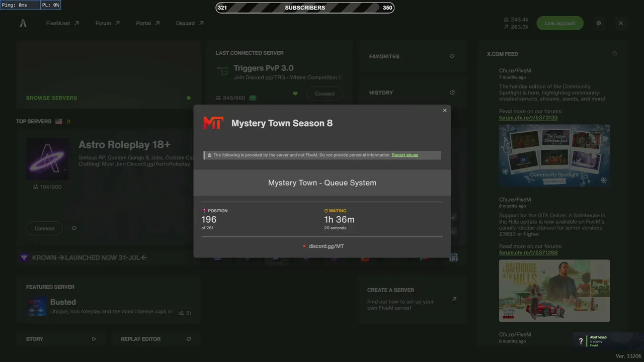Screen dimensions: 644x362
Task: Click the Link account button
Action: click(x=560, y=23)
